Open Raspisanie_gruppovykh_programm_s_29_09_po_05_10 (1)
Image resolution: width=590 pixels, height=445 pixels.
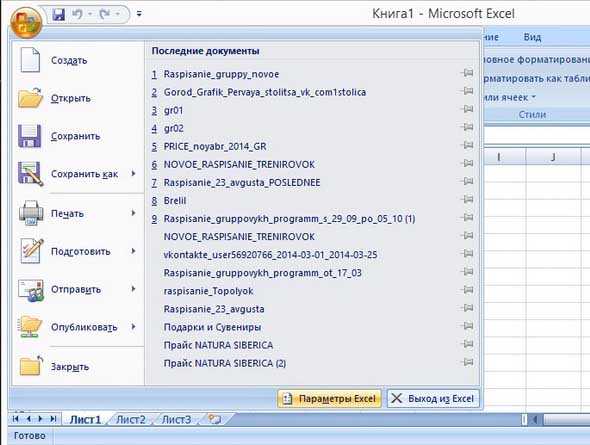tap(289, 219)
